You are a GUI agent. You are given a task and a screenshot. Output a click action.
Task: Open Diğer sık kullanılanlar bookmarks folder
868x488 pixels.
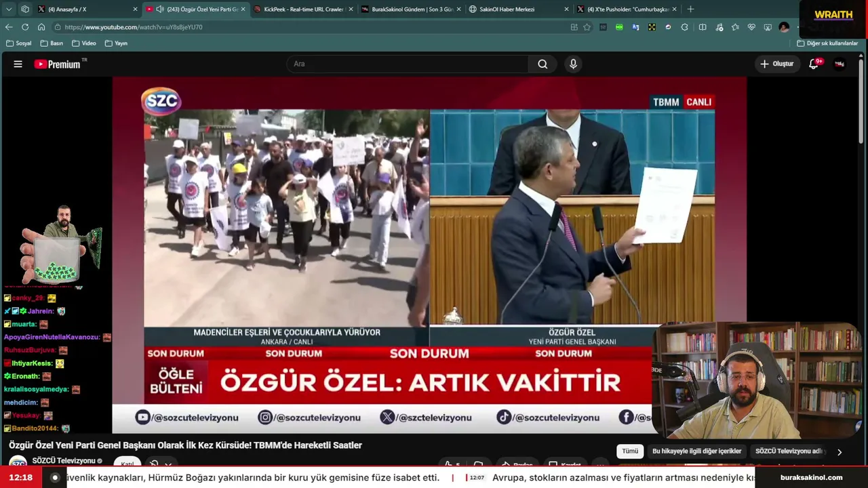point(827,43)
